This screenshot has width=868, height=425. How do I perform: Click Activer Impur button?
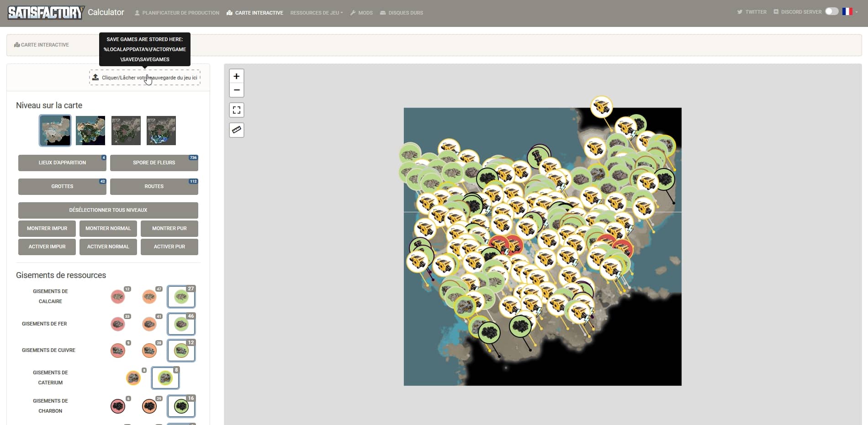(x=47, y=247)
